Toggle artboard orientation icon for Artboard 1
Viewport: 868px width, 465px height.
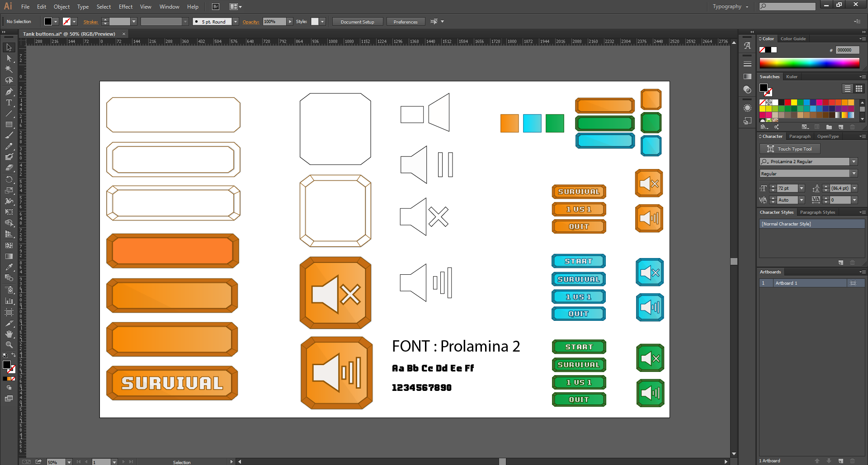[853, 283]
